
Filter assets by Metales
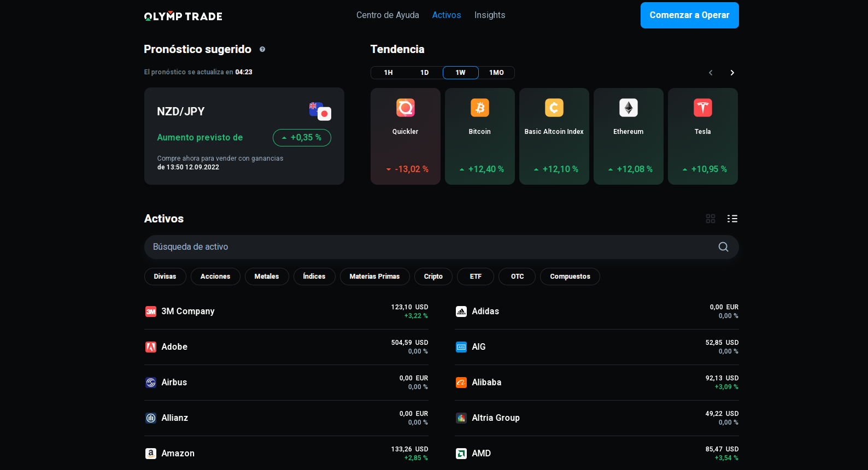click(x=267, y=277)
